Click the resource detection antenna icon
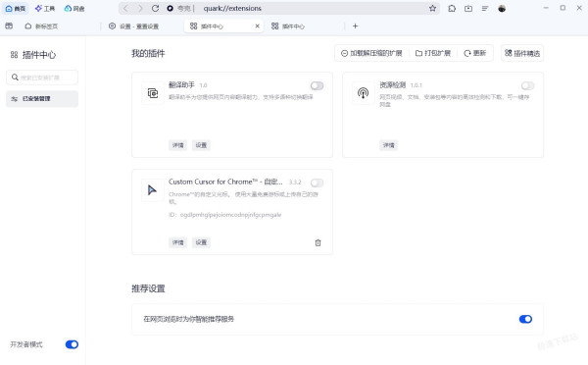Viewport: 588px width, 365px height. [363, 93]
